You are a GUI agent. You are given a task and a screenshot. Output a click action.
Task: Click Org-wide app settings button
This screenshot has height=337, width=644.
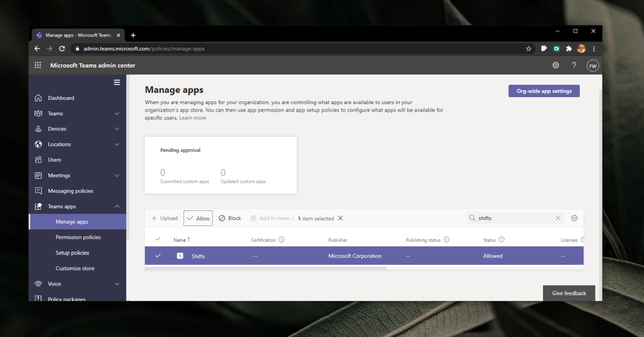tap(544, 91)
